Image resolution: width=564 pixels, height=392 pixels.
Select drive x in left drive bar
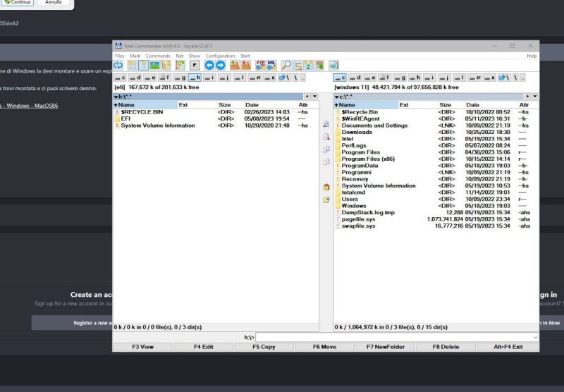[270, 78]
